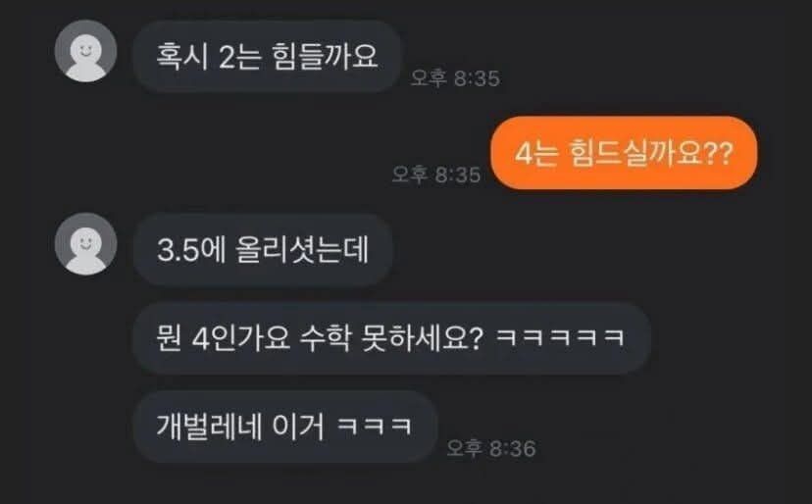This screenshot has width=812, height=504.
Task: Click the number 2 in the first message
Action: [228, 57]
